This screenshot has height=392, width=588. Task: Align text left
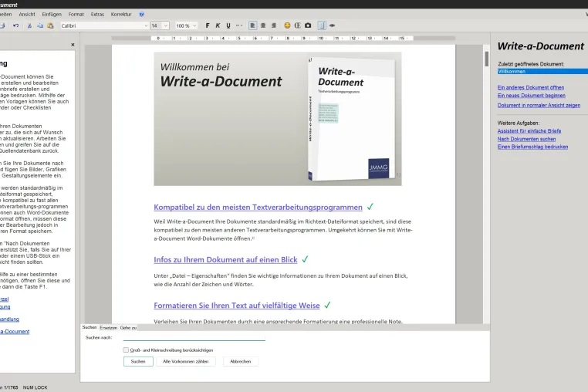(252, 25)
